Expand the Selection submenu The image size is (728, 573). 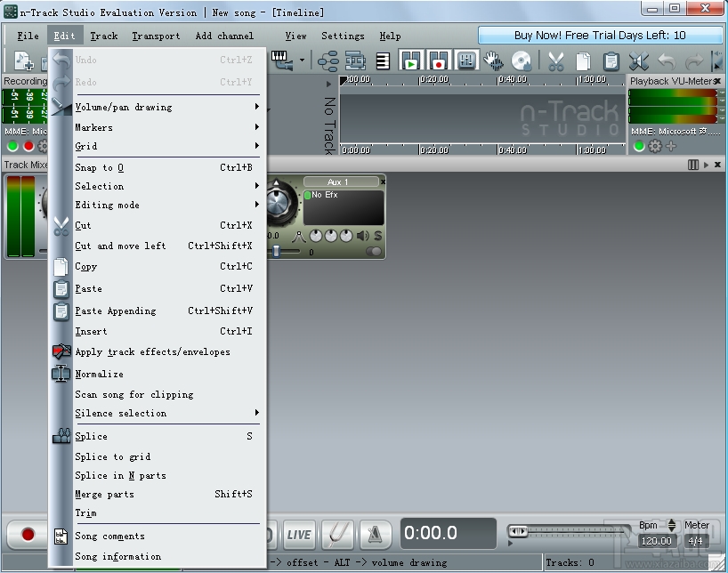[257, 186]
